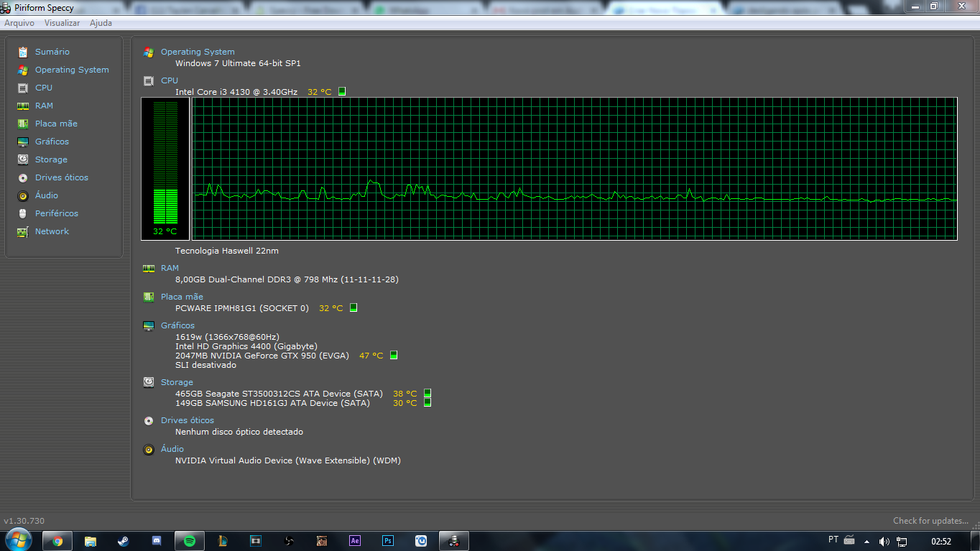This screenshot has width=980, height=551.
Task: Open Discord from the taskbar
Action: coord(157,541)
